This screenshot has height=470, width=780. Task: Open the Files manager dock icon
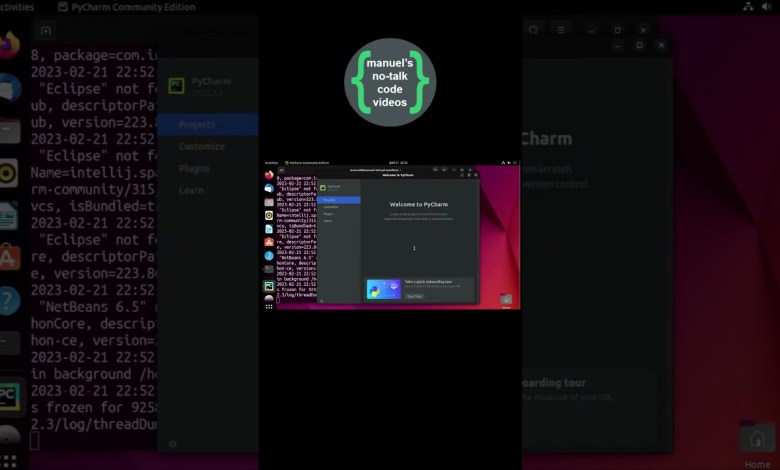269,202
